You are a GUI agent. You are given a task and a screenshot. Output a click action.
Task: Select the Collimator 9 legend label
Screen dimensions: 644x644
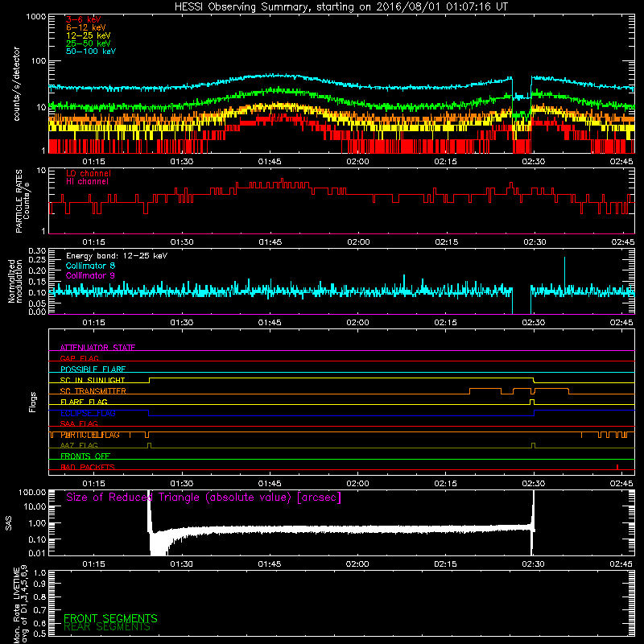[x=90, y=275]
